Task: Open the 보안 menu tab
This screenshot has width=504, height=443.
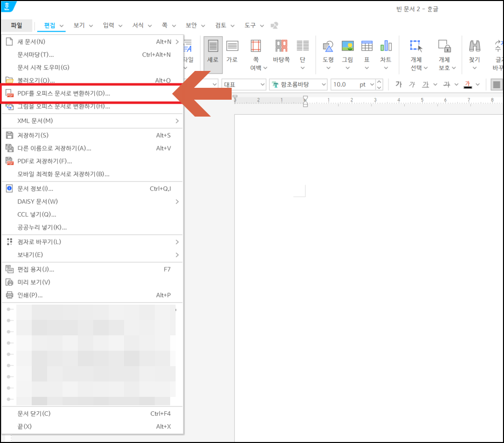Action: 191,25
